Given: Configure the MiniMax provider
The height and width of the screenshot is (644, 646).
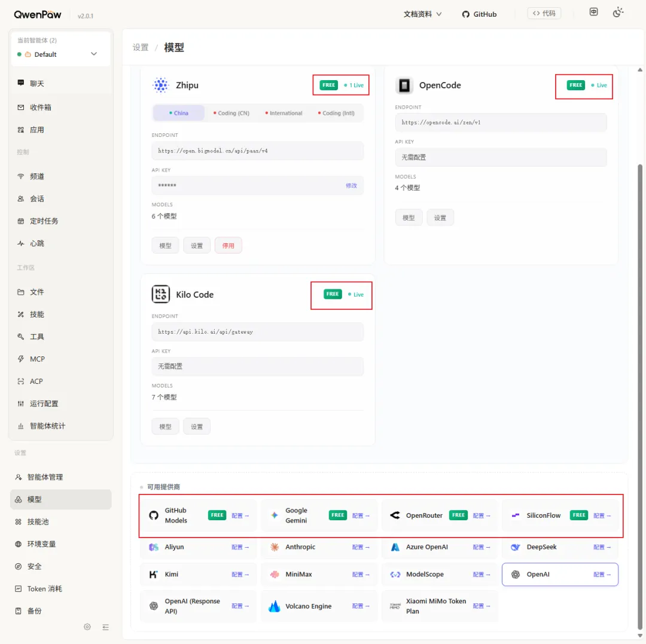Looking at the screenshot, I should pyautogui.click(x=361, y=575).
